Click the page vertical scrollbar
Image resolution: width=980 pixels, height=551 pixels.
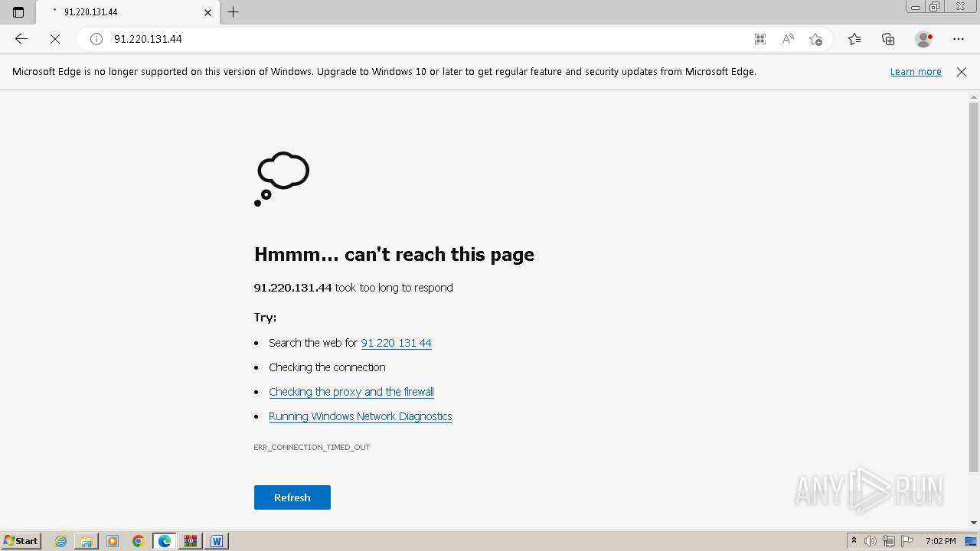(x=974, y=287)
